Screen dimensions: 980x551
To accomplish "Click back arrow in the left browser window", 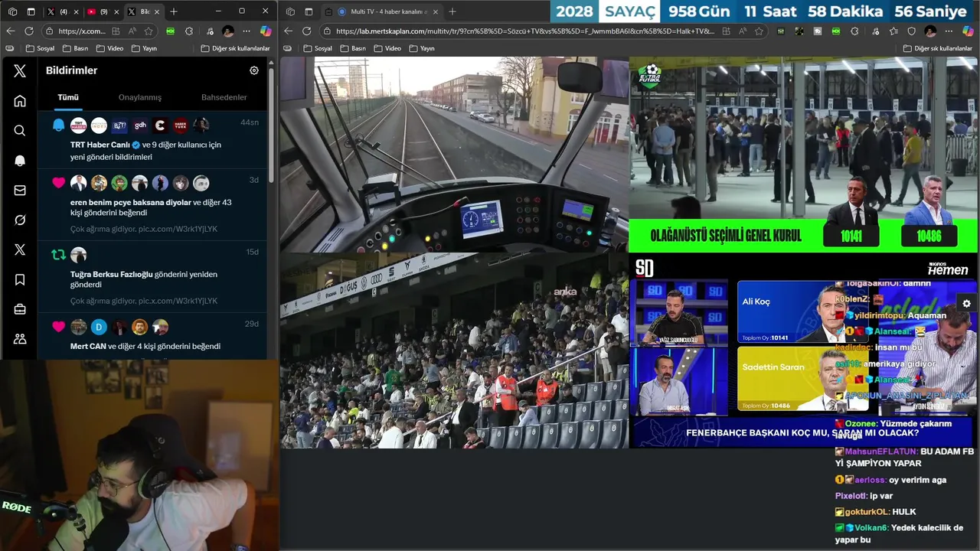I will (x=11, y=31).
